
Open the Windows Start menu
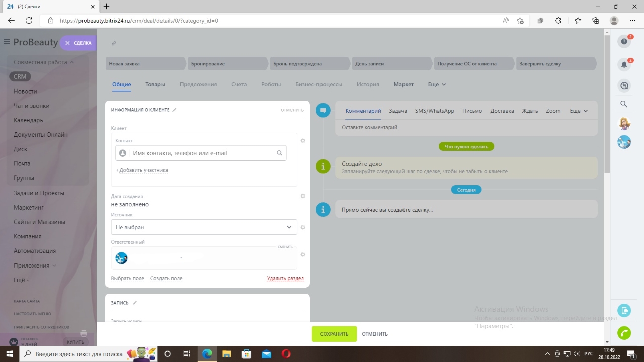(x=10, y=354)
